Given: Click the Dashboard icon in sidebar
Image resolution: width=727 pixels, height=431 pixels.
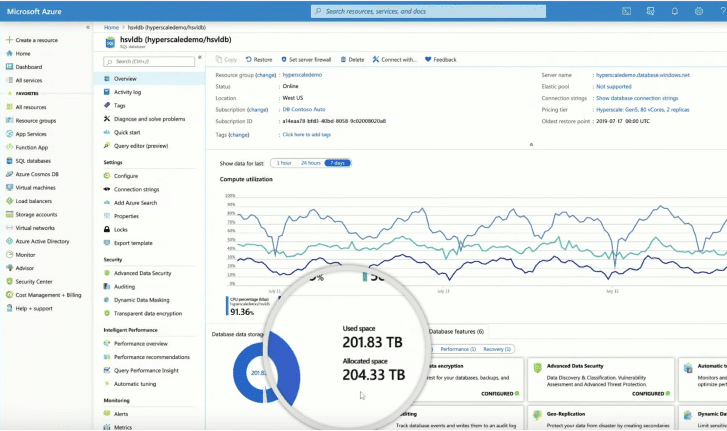Looking at the screenshot, I should pos(9,67).
